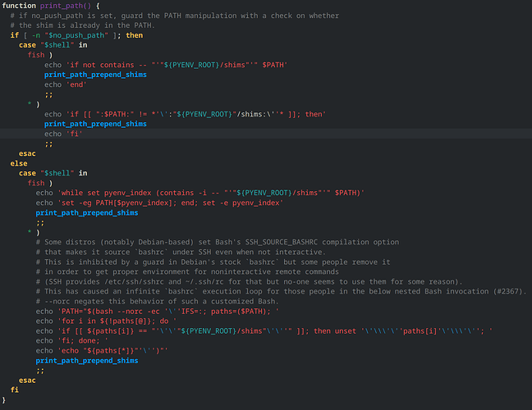Click '/etc/ssh/sshrc' in the SSH comment
Screen dimensions: 532x410
coord(134,281)
